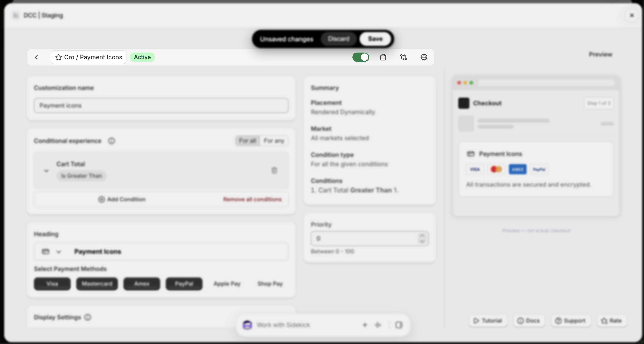Deselect Visa payment method
Screen dimensions: 644x344
pyautogui.click(x=52, y=284)
